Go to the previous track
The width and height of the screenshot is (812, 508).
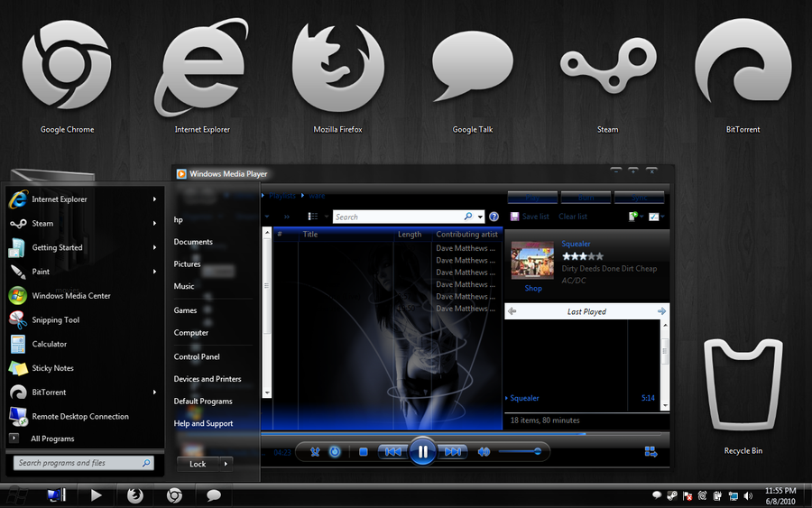pyautogui.click(x=392, y=451)
